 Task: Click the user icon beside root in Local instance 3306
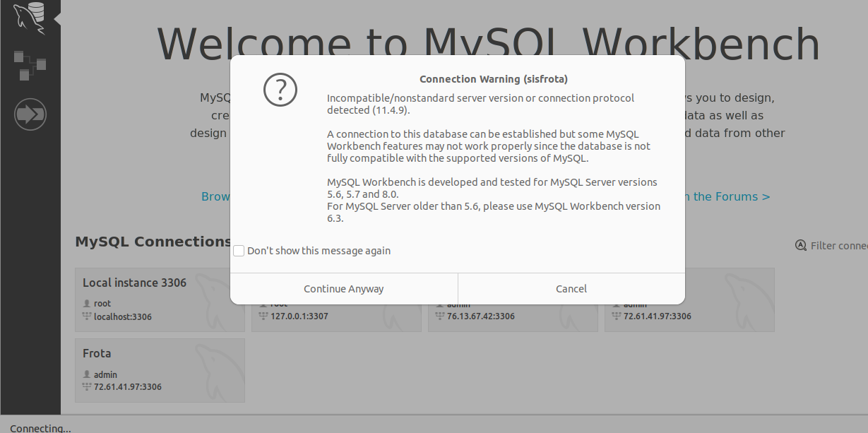pyautogui.click(x=87, y=303)
